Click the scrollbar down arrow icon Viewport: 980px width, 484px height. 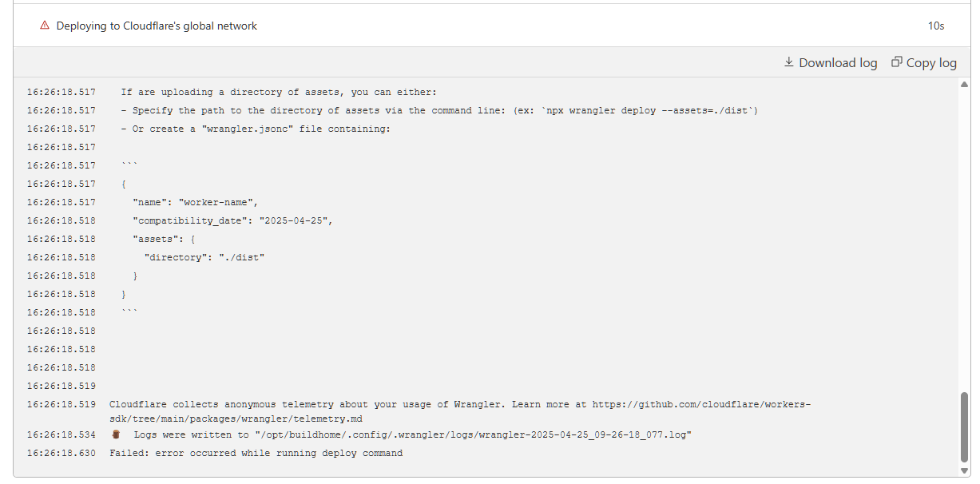click(964, 471)
